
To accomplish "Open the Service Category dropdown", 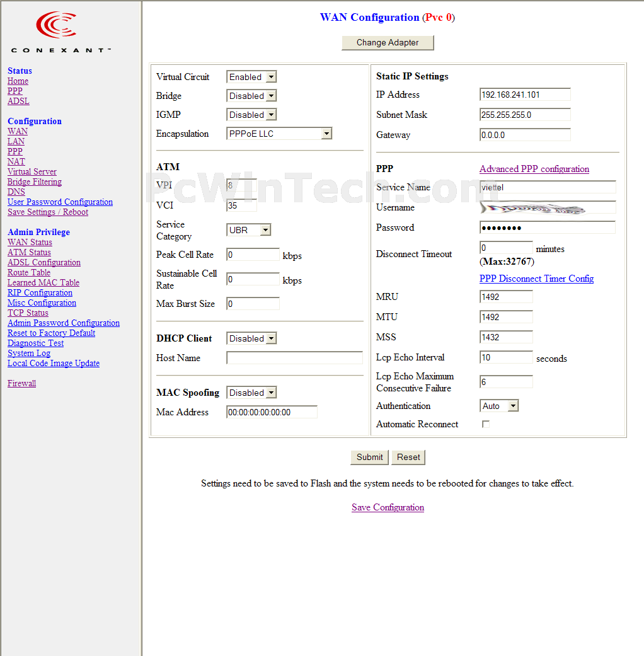I will point(248,230).
